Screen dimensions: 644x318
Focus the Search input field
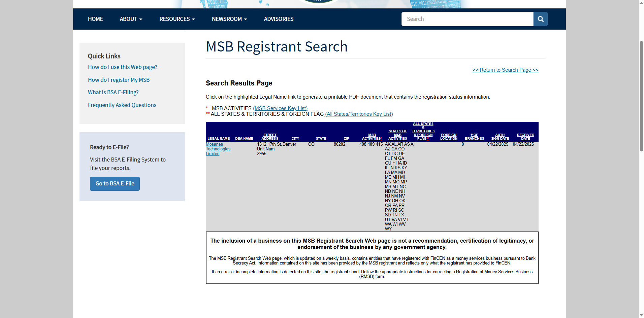(x=468, y=19)
